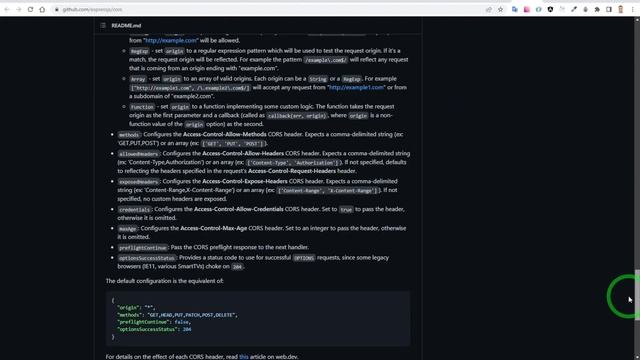This screenshot has width=640, height=360.
Task: Open the browser profile avatar
Action: [620, 9]
